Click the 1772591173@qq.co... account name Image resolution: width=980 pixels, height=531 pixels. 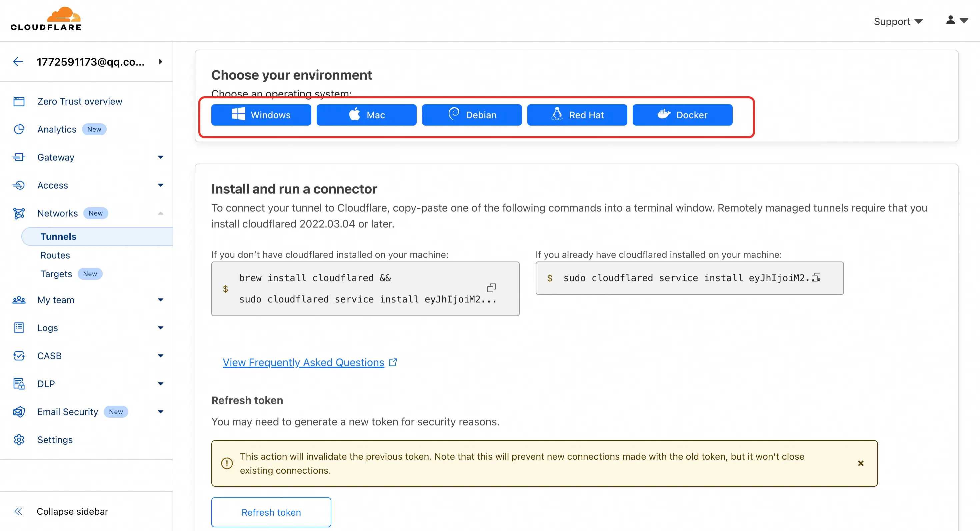91,62
